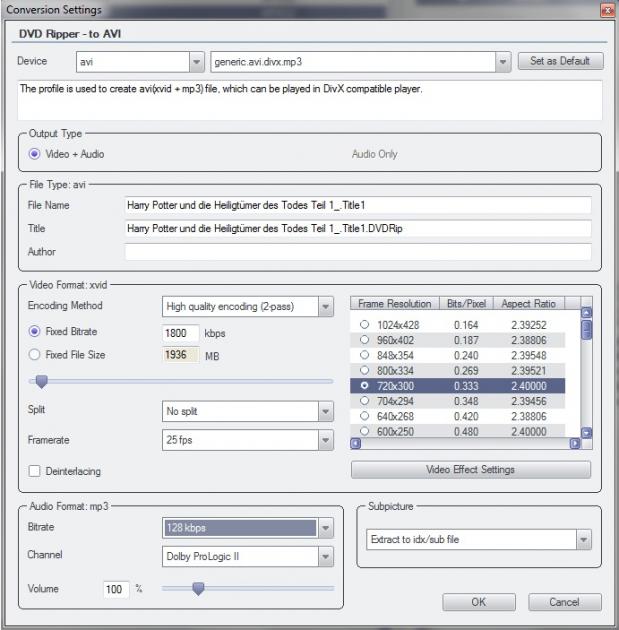The height and width of the screenshot is (630, 619).
Task: Open the Encoding Method dropdown
Action: (x=325, y=306)
